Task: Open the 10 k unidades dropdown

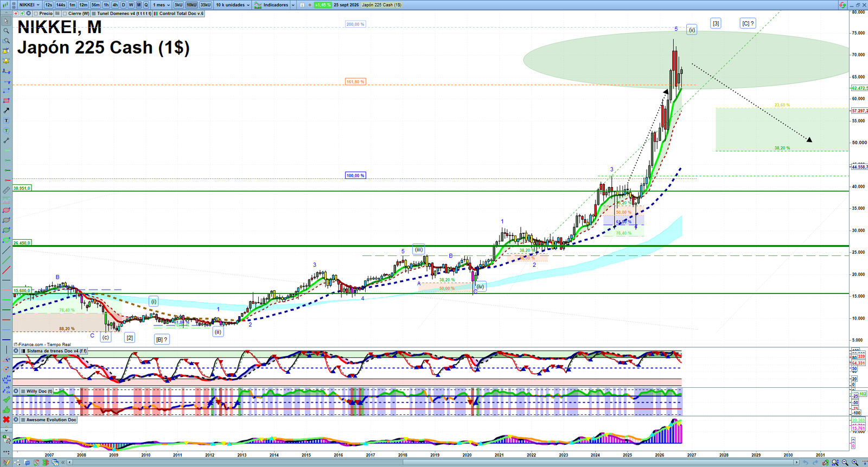Action: (232, 5)
